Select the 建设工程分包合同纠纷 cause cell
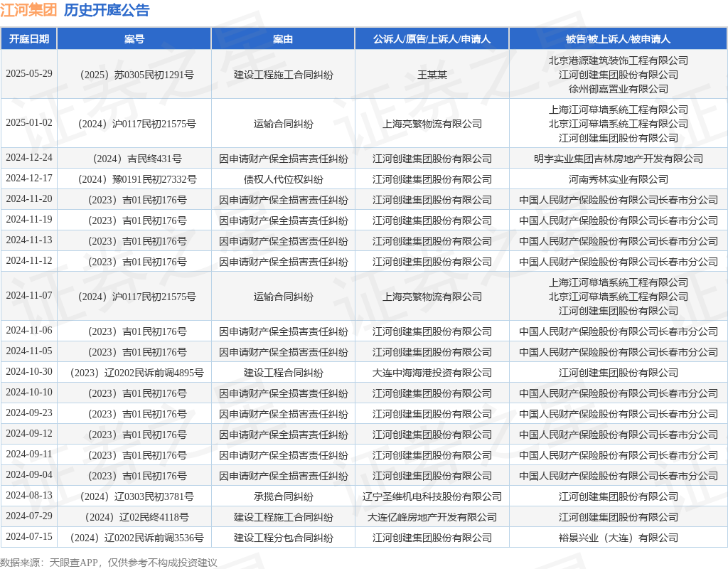Screen dimensions: 728x569 tap(283, 538)
